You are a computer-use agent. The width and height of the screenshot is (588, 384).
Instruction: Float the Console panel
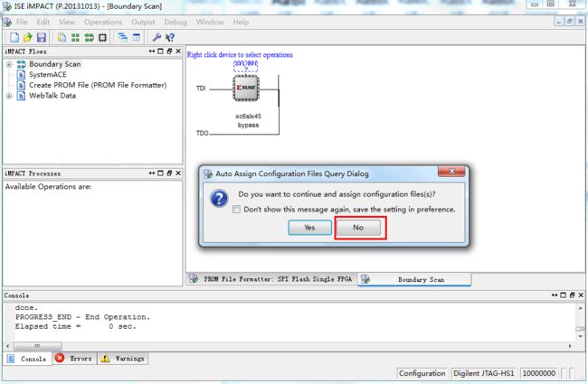point(573,295)
